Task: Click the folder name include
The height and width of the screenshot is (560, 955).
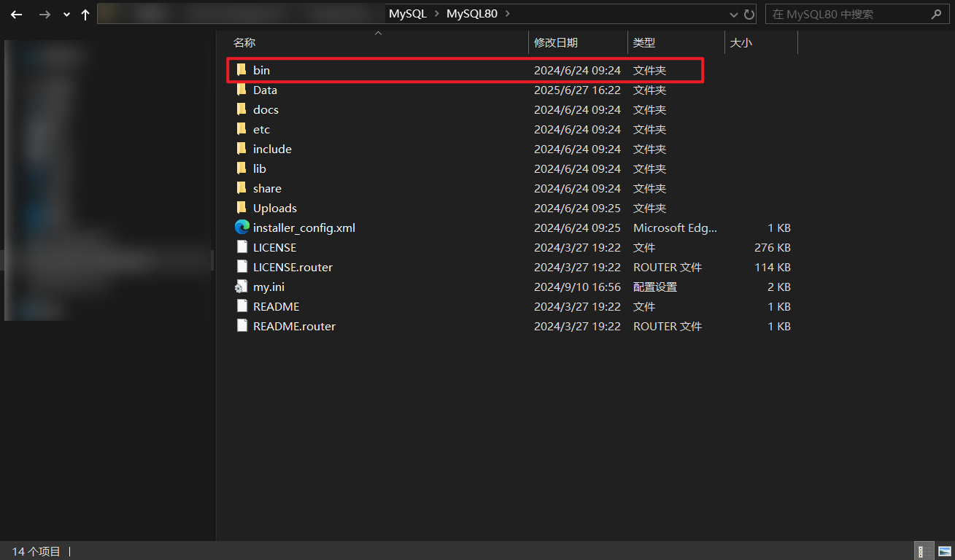Action: tap(272, 149)
